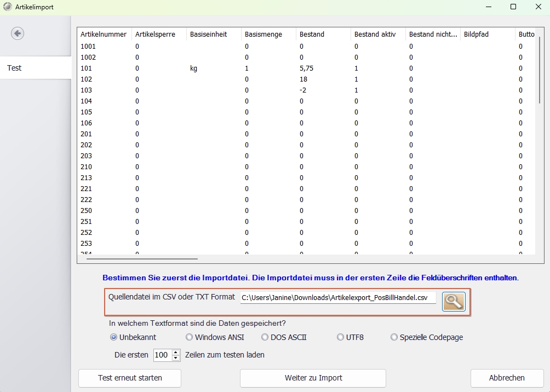550x392 pixels.
Task: Choose DOS ASCII text format
Action: point(265,337)
